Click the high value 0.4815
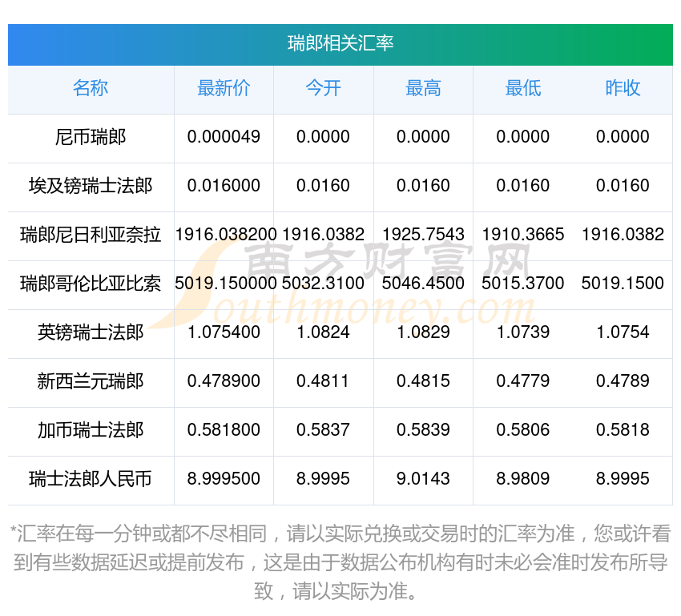 point(423,381)
